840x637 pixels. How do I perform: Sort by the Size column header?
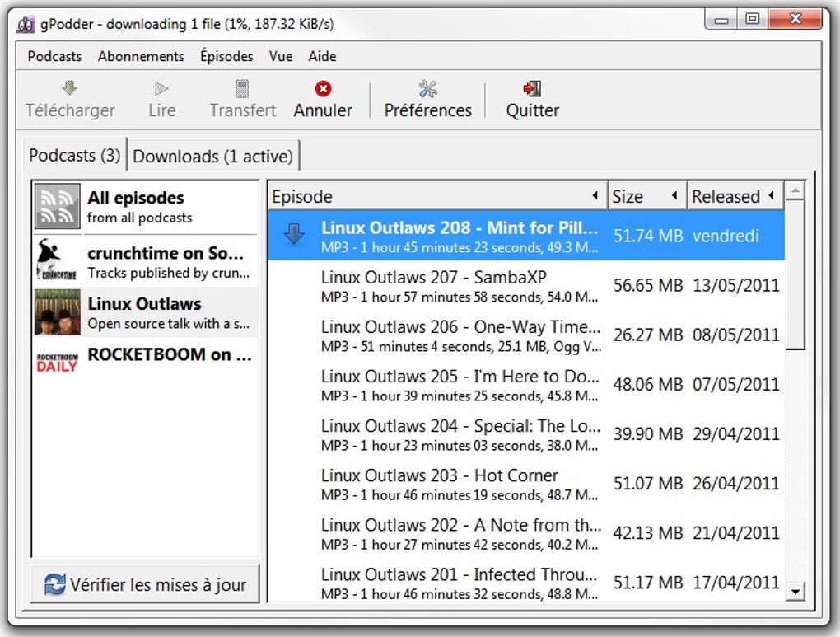pos(647,196)
